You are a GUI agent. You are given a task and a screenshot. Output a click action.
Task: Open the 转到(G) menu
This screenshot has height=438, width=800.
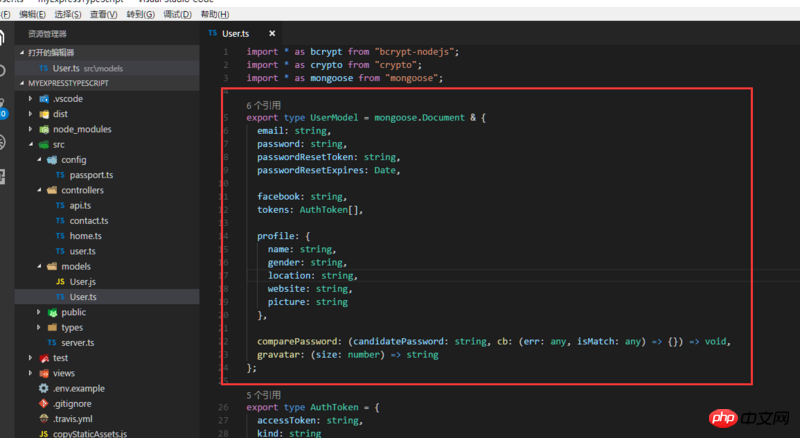click(x=140, y=14)
